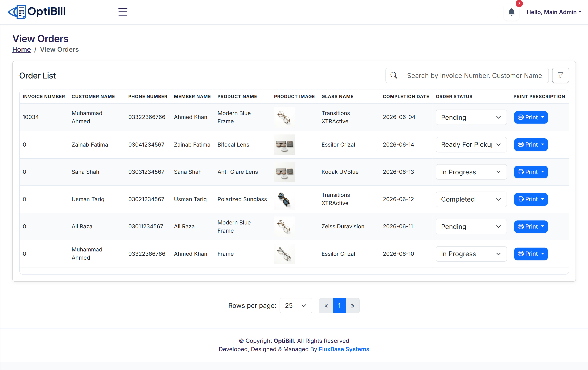Select the Anti-Glare Lens product name
The image size is (588, 370).
[x=238, y=172]
